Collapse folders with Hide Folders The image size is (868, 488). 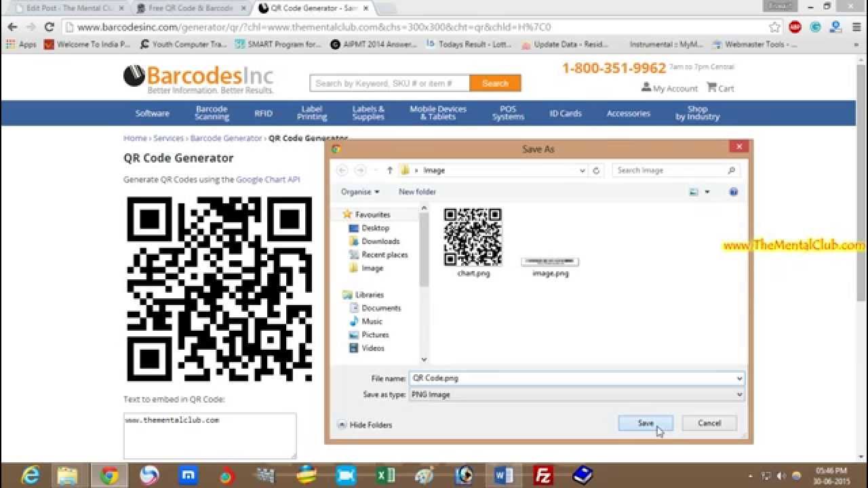[365, 425]
